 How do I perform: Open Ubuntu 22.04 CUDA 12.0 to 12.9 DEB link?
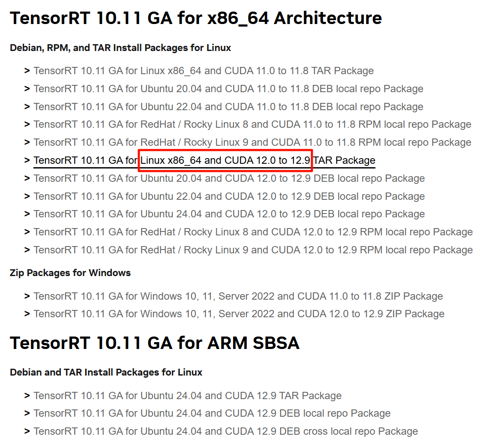tap(229, 196)
